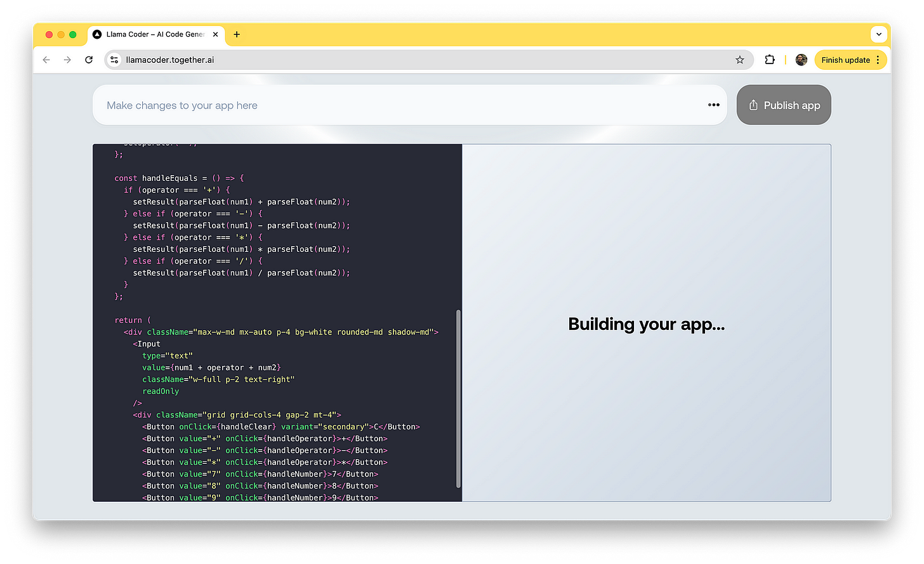The image size is (924, 564).
Task: Click the Finish update button
Action: pos(847,60)
